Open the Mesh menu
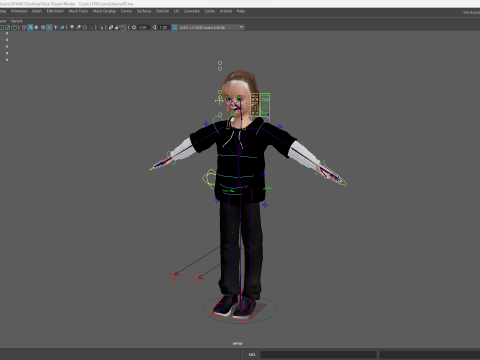The image size is (480, 360). [37, 11]
